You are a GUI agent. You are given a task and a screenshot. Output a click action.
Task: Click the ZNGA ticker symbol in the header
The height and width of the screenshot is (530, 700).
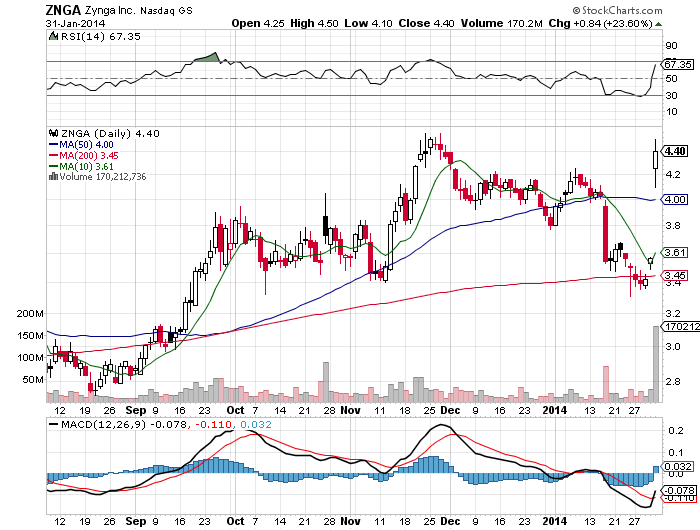63,10
